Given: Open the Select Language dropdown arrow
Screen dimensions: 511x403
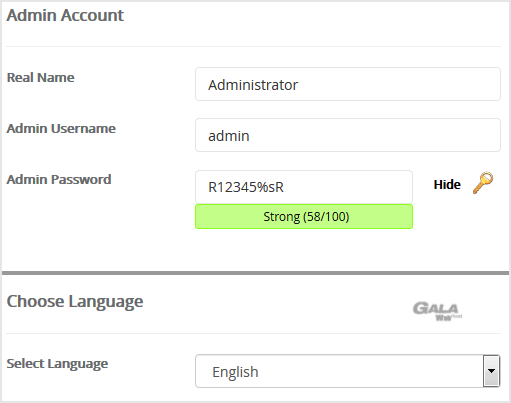Looking at the screenshot, I should (x=491, y=371).
